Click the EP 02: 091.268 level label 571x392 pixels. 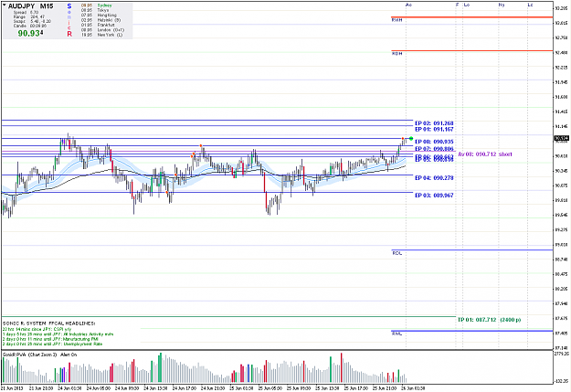pyautogui.click(x=434, y=123)
